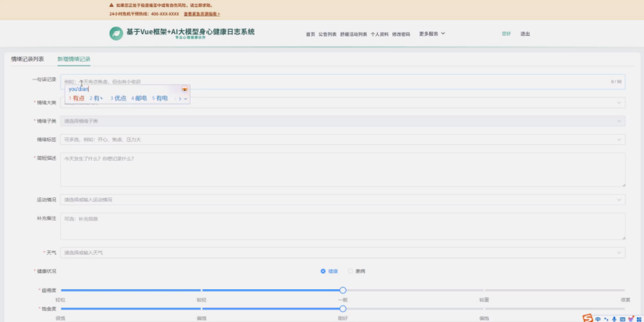Click the Sogou S input method logo
644x322 pixels.
point(588,318)
